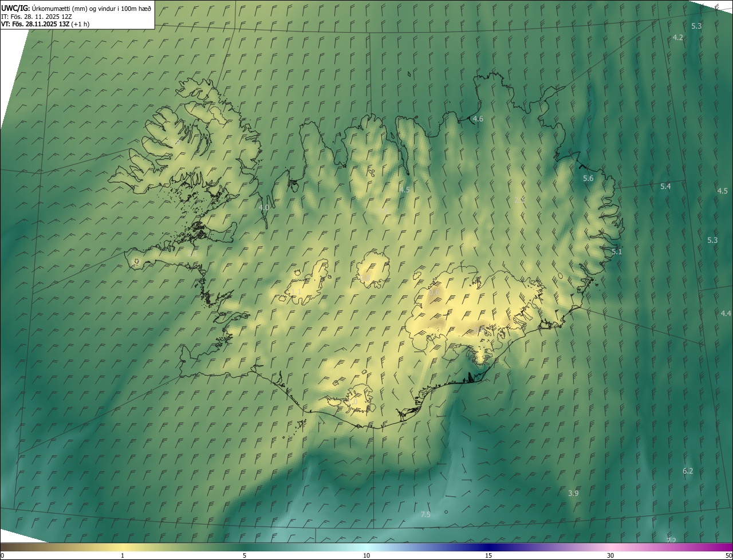The width and height of the screenshot is (733, 560).
Task: Click the colour scale tick label 30
Action: pyautogui.click(x=610, y=556)
